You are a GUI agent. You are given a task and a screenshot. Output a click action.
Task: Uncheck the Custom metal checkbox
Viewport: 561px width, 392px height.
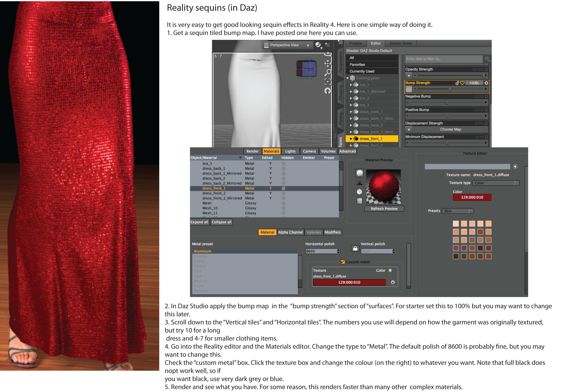[x=343, y=262]
